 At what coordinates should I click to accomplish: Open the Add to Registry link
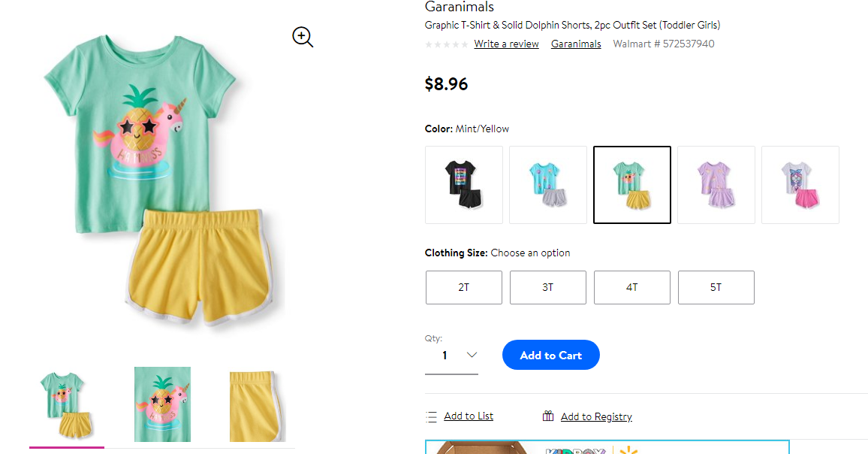[x=596, y=416]
